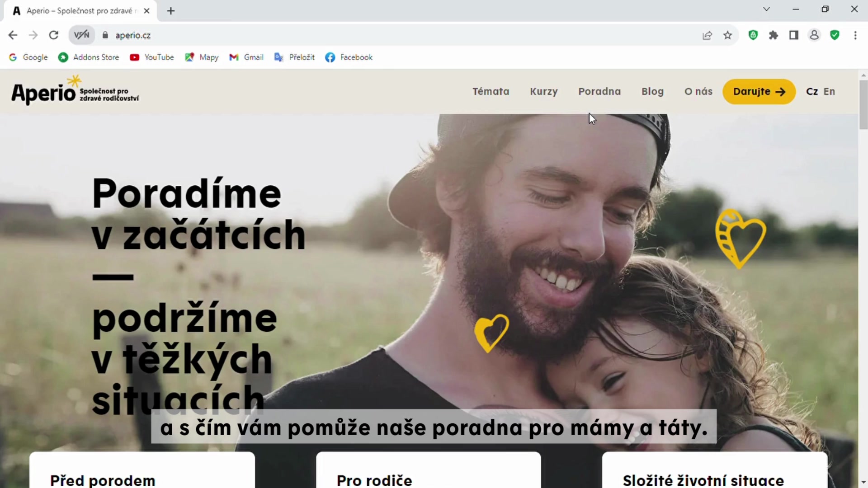The height and width of the screenshot is (488, 868).
Task: Open the Pro rodiče card
Action: click(x=429, y=470)
